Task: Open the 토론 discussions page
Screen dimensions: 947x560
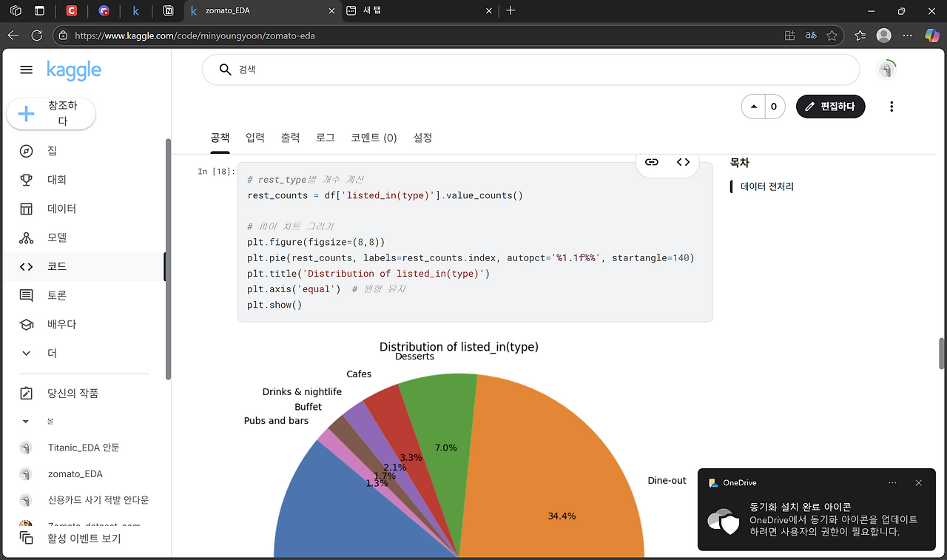Action: click(x=57, y=295)
